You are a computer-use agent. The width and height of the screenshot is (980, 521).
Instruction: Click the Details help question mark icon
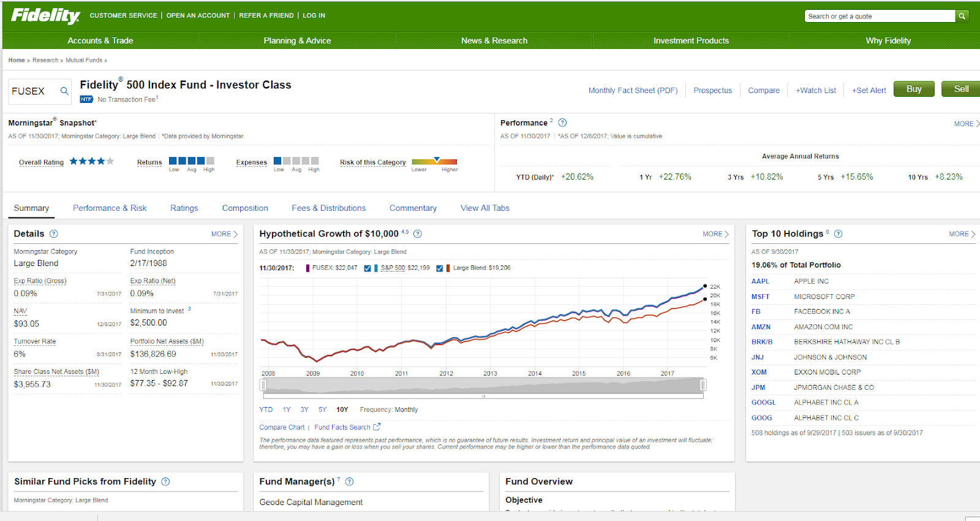coord(53,234)
